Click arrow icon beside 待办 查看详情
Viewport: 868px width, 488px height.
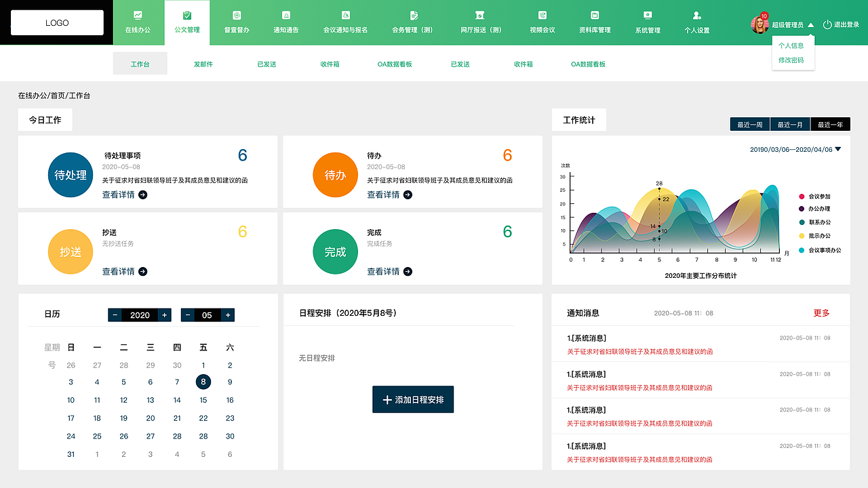(x=408, y=195)
